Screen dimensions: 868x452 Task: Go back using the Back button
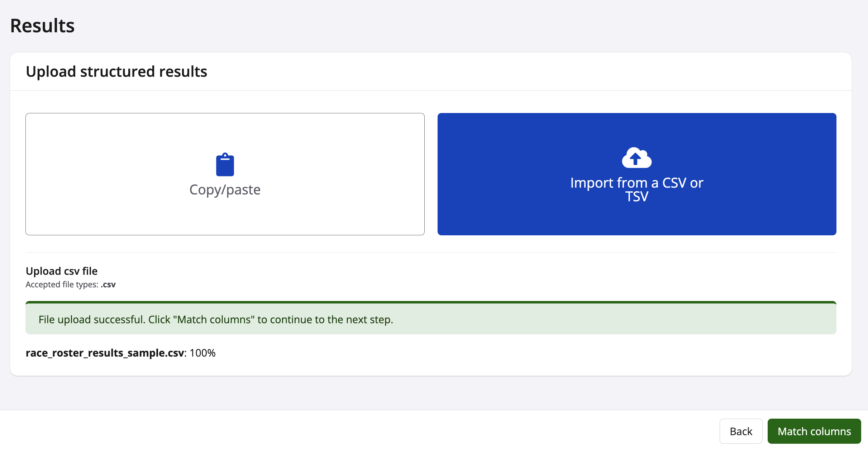tap(741, 431)
